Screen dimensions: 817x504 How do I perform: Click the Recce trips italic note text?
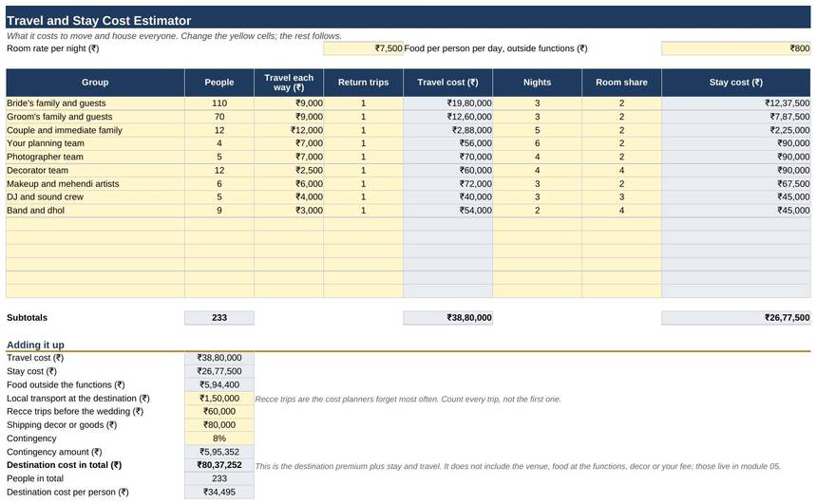click(408, 400)
